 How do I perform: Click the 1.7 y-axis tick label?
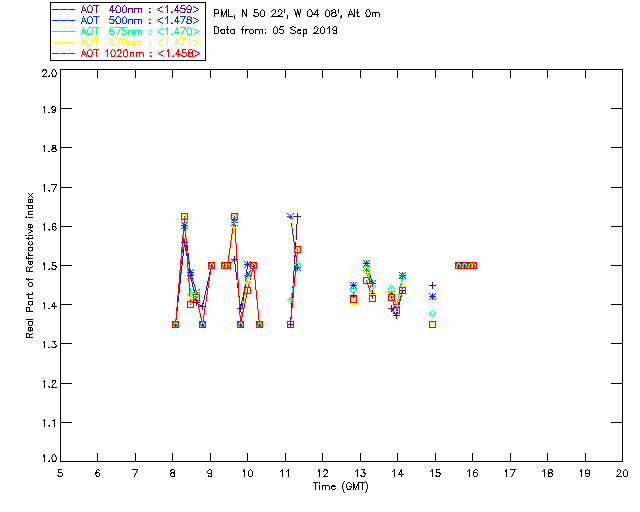[49, 188]
